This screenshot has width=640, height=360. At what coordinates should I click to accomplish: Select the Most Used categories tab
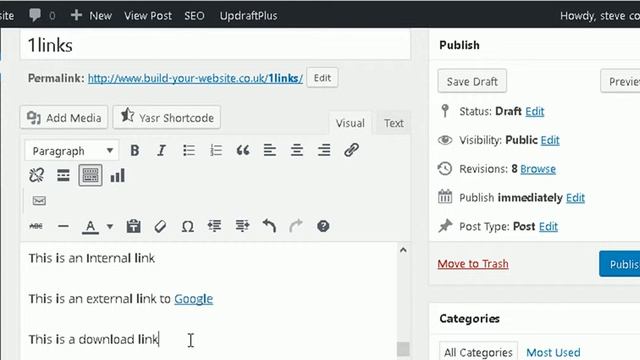(553, 352)
